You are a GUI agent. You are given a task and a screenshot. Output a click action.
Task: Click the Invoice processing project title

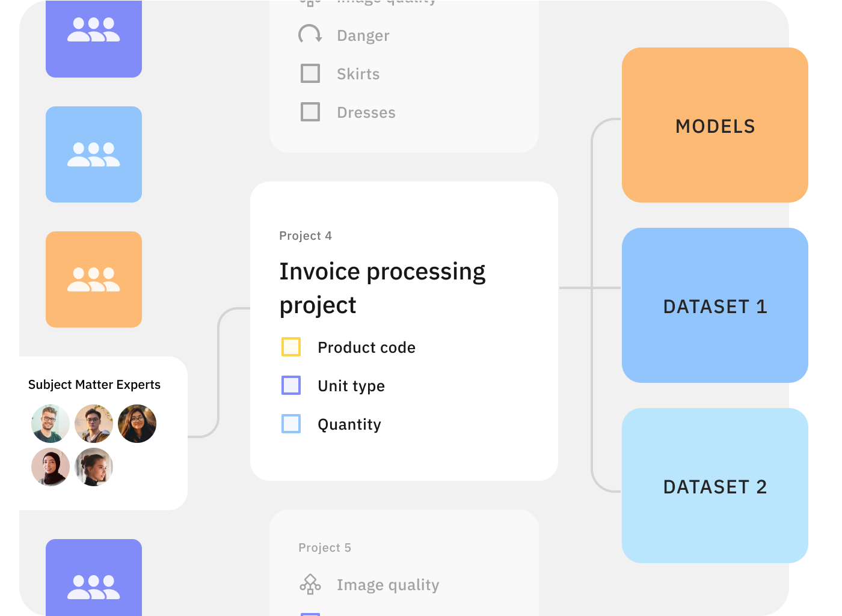[383, 288]
